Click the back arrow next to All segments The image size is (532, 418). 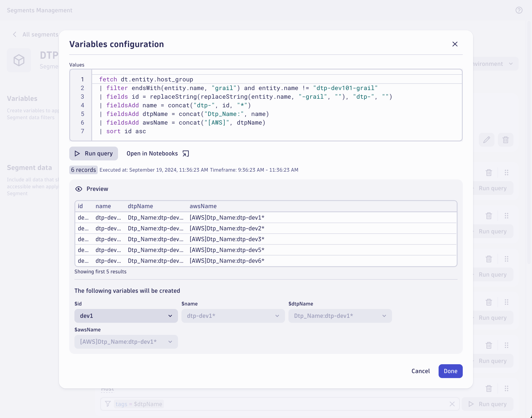coord(15,34)
